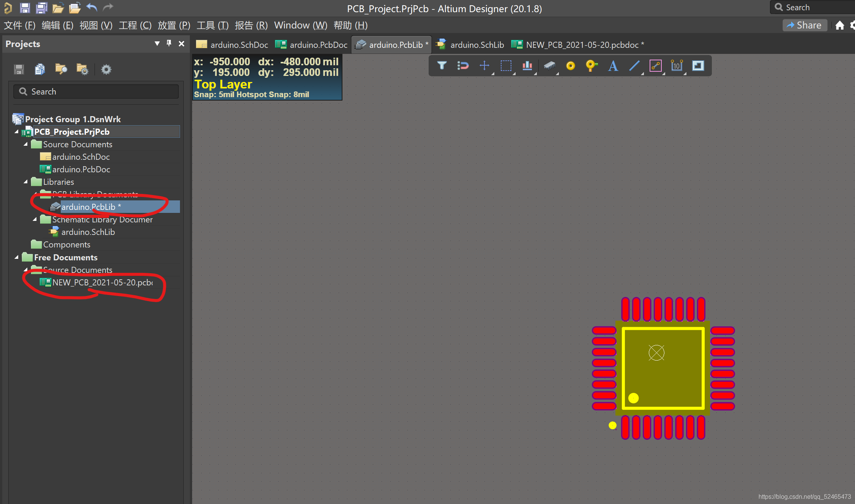Screen dimensions: 855x504
Task: Open the 工具 (T) menu
Action: click(213, 25)
